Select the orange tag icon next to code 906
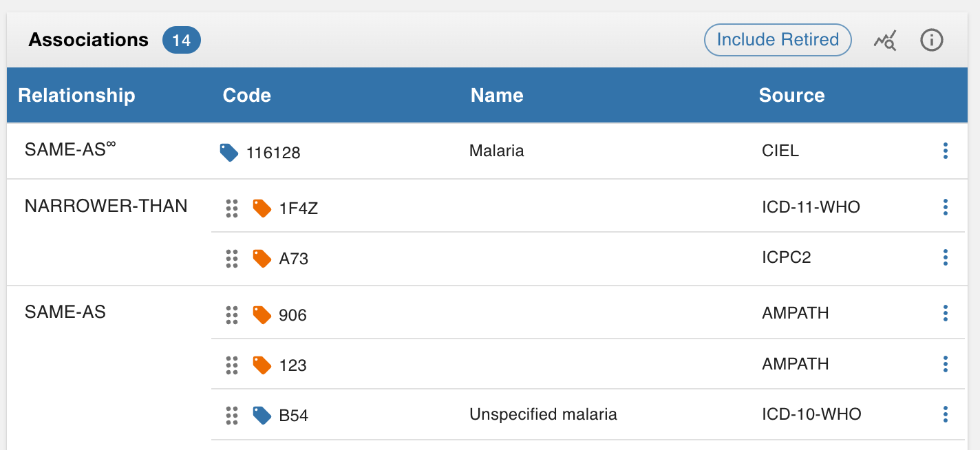The image size is (980, 450). (x=262, y=314)
